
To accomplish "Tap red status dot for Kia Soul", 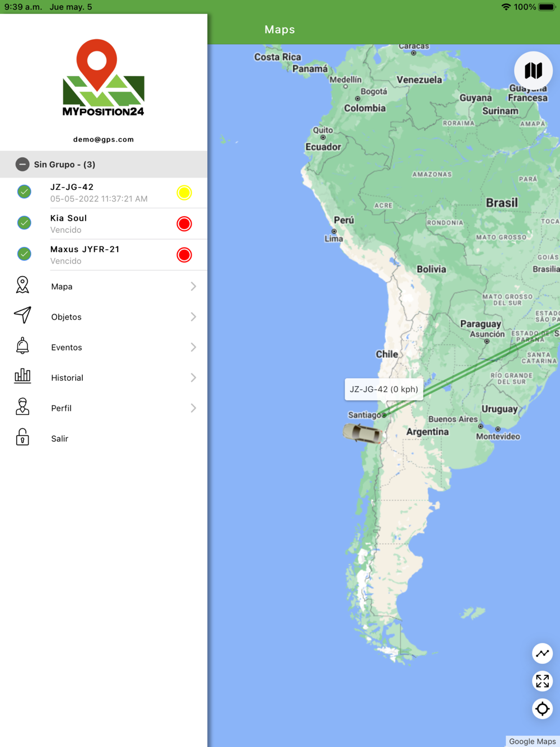I will (x=184, y=224).
